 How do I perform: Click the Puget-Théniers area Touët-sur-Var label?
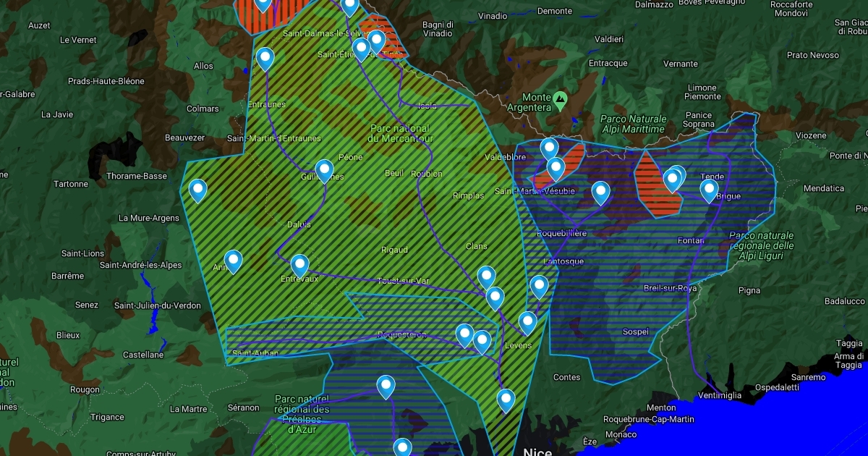pyautogui.click(x=404, y=281)
